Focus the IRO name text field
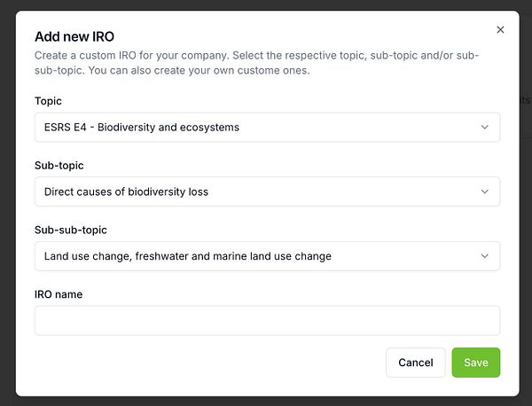This screenshot has width=532, height=406. [x=267, y=320]
